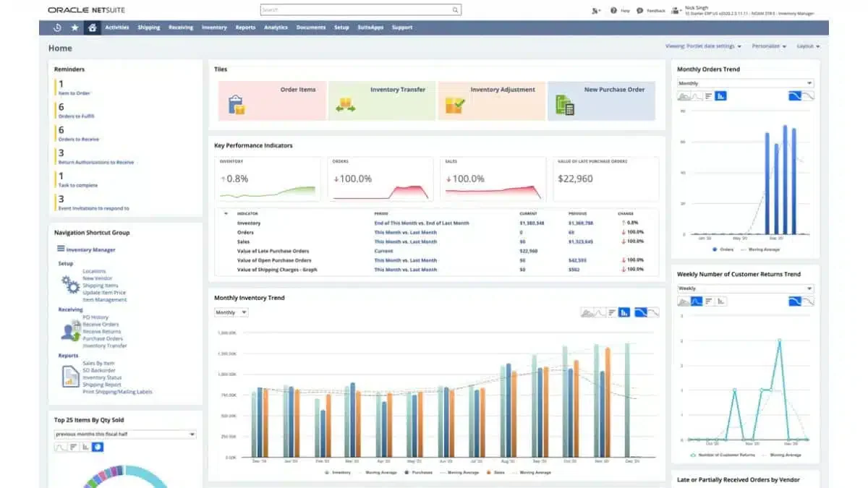This screenshot has width=868, height=488.
Task: Open the Inventory menu
Action: [x=214, y=27]
